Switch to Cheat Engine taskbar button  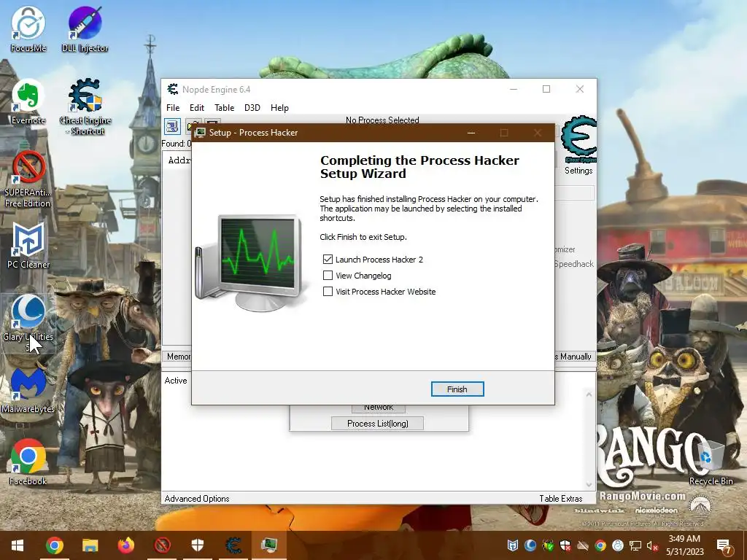[233, 545]
